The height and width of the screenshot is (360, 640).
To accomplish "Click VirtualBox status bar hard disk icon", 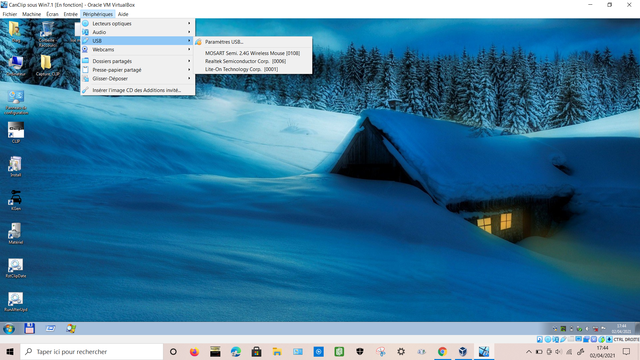I will point(540,339).
